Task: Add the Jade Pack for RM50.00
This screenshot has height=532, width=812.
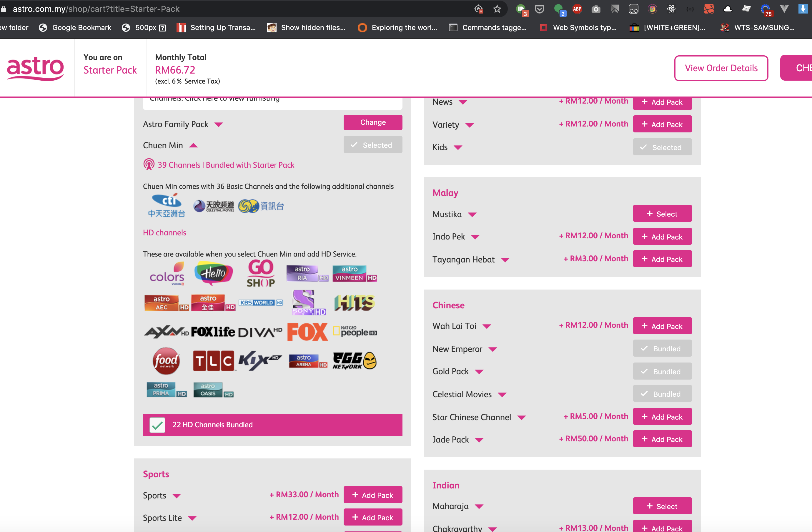Action: [662, 439]
